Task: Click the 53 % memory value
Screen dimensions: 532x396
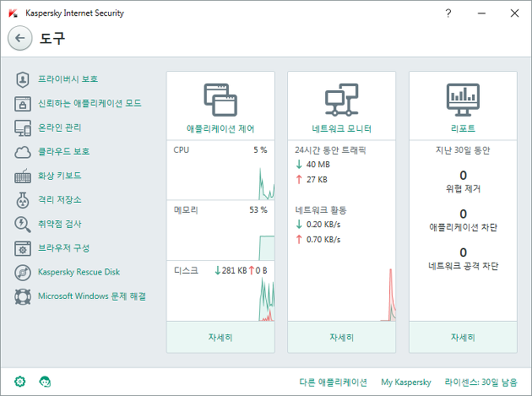Action: [258, 210]
